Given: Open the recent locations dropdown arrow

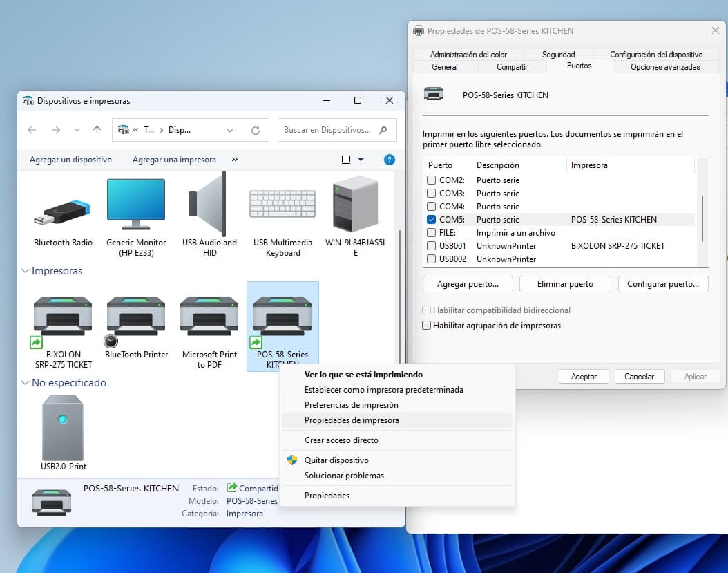Looking at the screenshot, I should pos(77,130).
